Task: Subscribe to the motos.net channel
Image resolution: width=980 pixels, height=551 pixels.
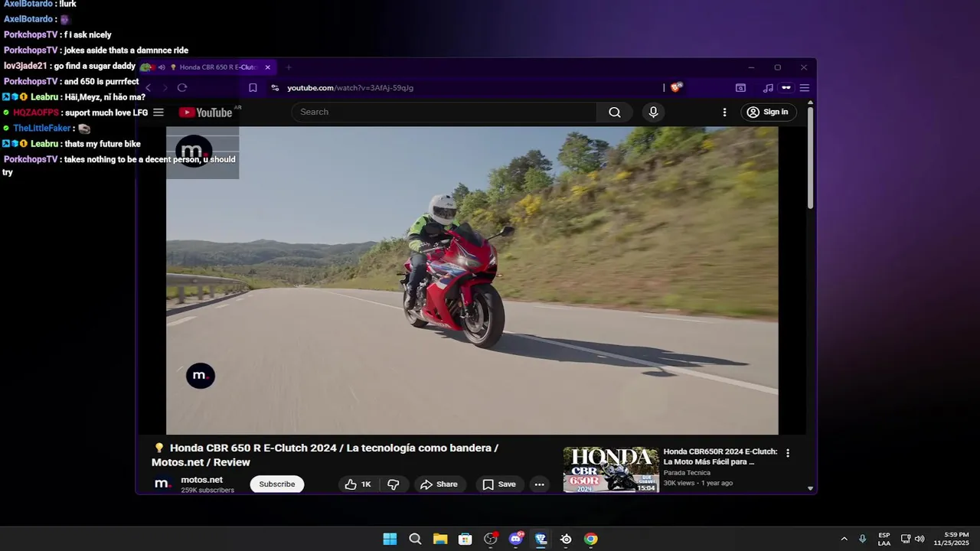Action: click(x=277, y=484)
